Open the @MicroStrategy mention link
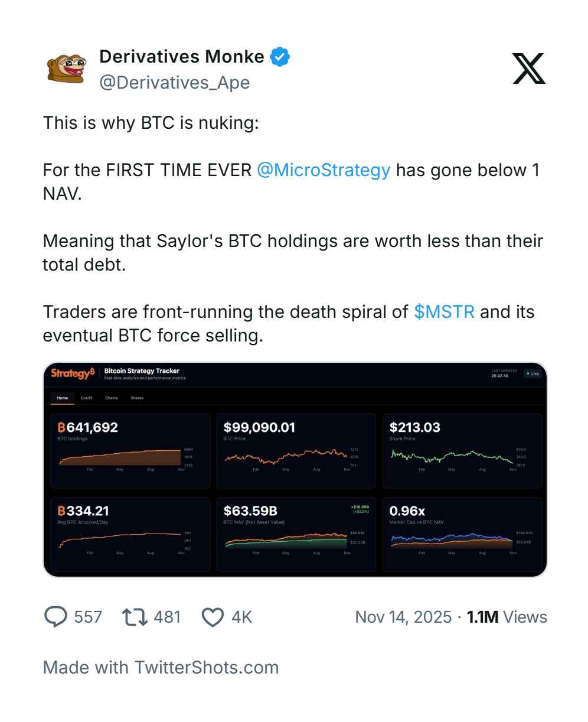The height and width of the screenshot is (722, 588). [324, 170]
